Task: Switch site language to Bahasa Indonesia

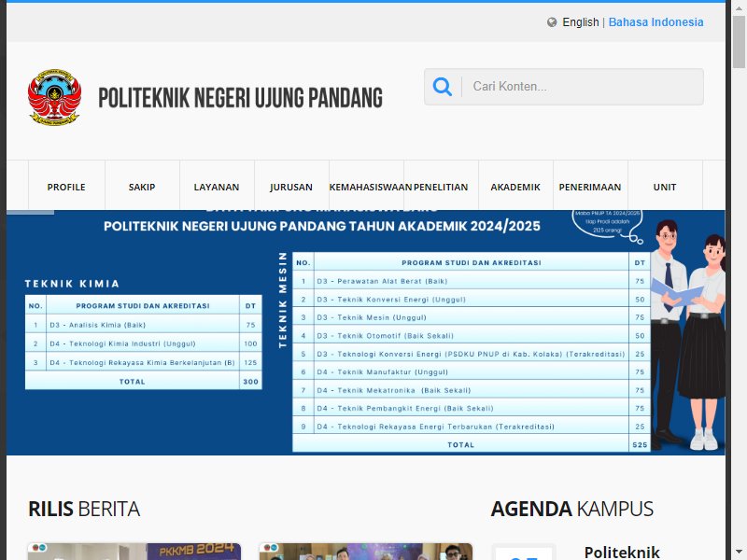Action: (x=655, y=22)
